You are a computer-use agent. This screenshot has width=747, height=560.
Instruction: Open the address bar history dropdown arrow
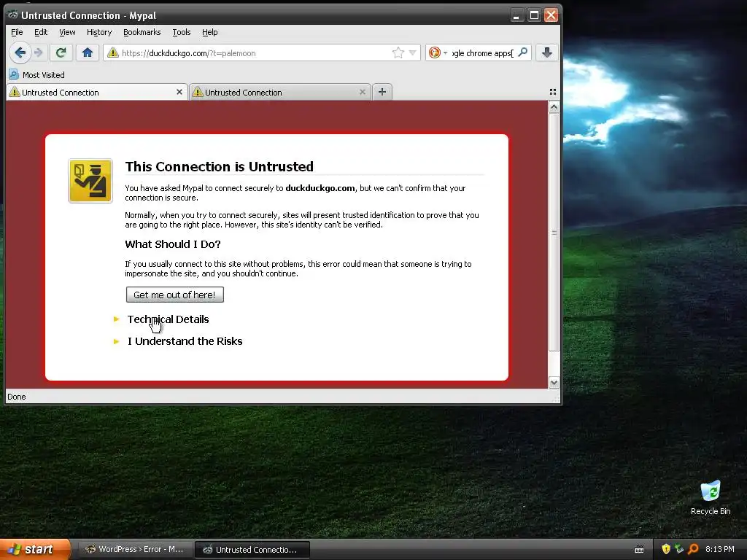tap(413, 52)
